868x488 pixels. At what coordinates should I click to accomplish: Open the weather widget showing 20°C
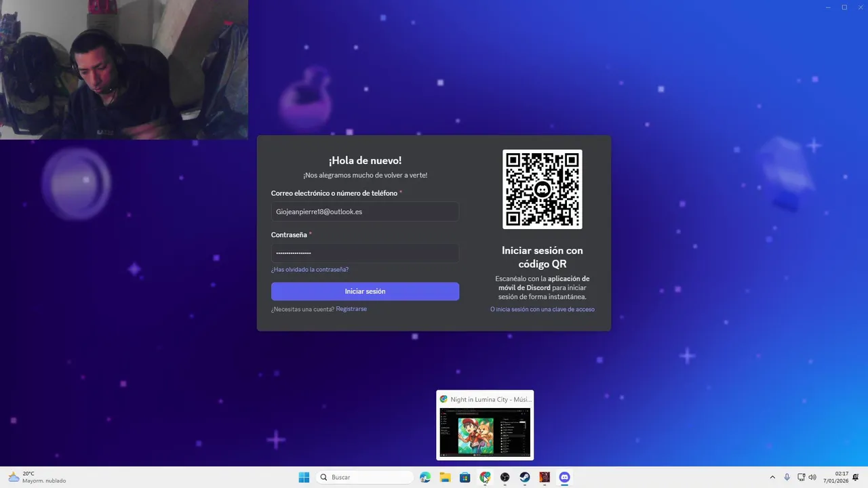(x=37, y=477)
